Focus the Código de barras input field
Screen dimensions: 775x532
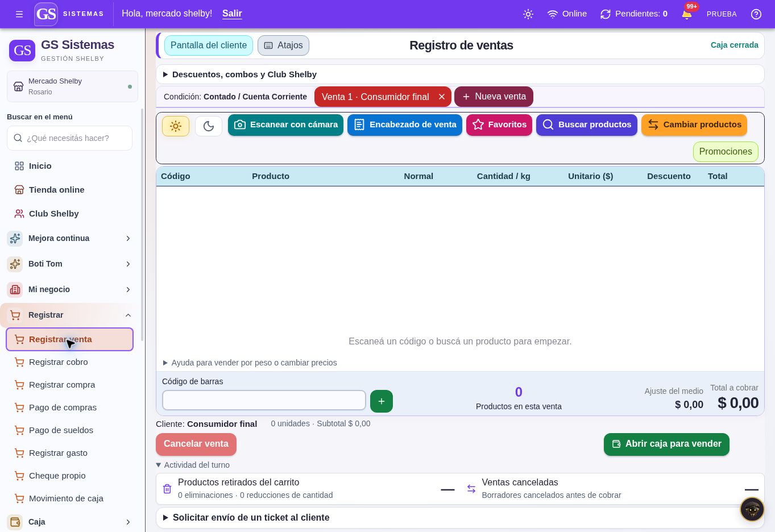tap(264, 400)
